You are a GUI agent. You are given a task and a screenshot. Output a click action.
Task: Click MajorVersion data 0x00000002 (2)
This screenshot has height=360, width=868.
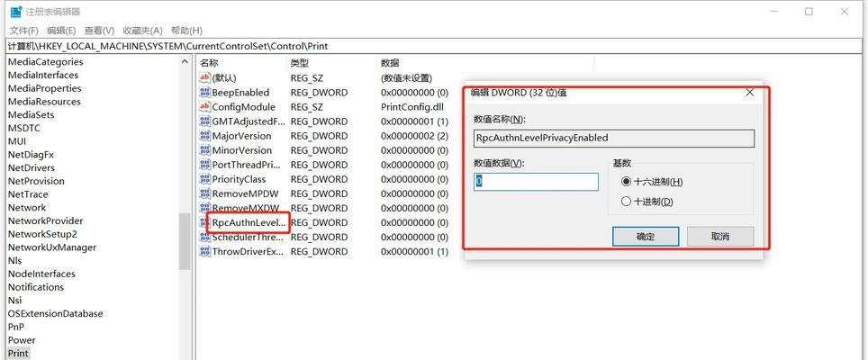point(414,136)
